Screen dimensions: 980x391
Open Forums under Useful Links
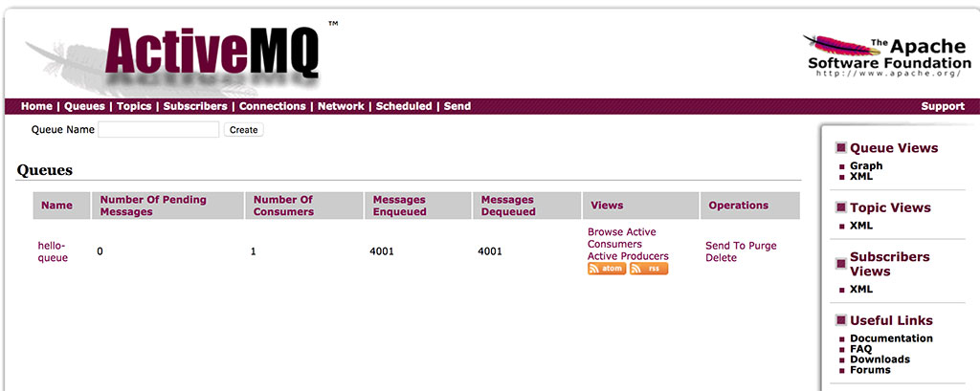pyautogui.click(x=870, y=370)
